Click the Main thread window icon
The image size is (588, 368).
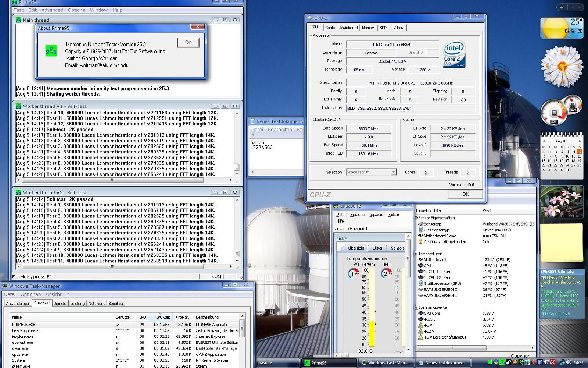pos(18,20)
